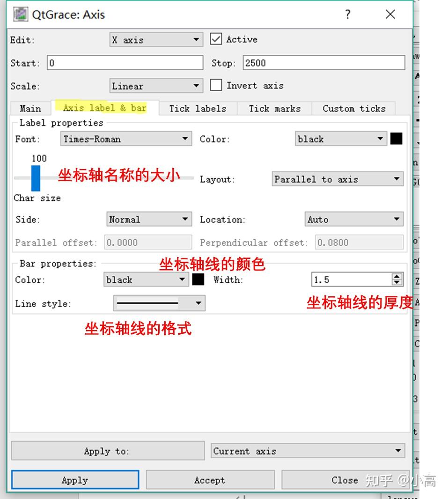Click the Accept button
This screenshot has width=448, height=499.
coord(209,480)
